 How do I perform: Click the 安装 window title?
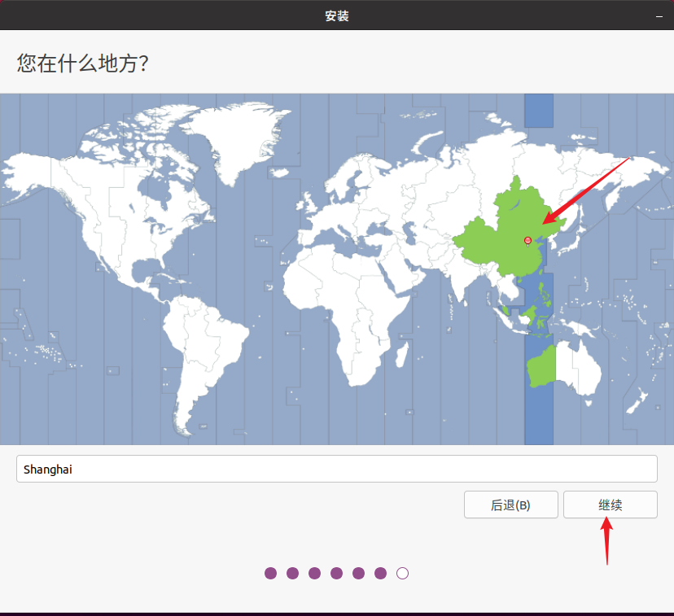pos(336,16)
